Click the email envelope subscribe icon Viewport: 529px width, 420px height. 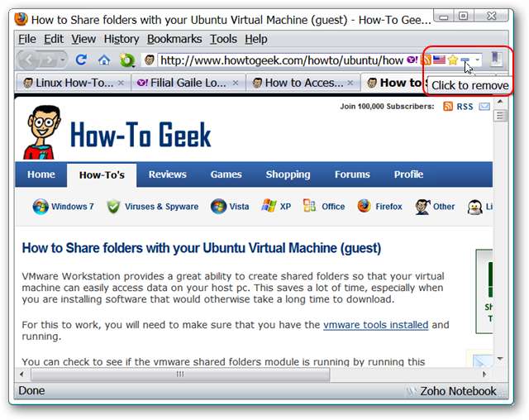[484, 107]
